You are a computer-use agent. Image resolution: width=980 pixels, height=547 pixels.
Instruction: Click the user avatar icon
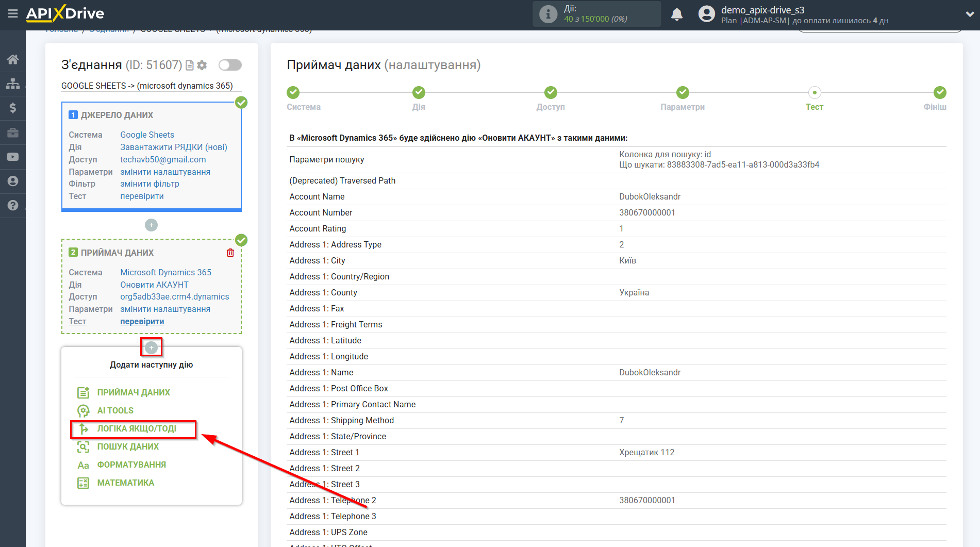(706, 14)
